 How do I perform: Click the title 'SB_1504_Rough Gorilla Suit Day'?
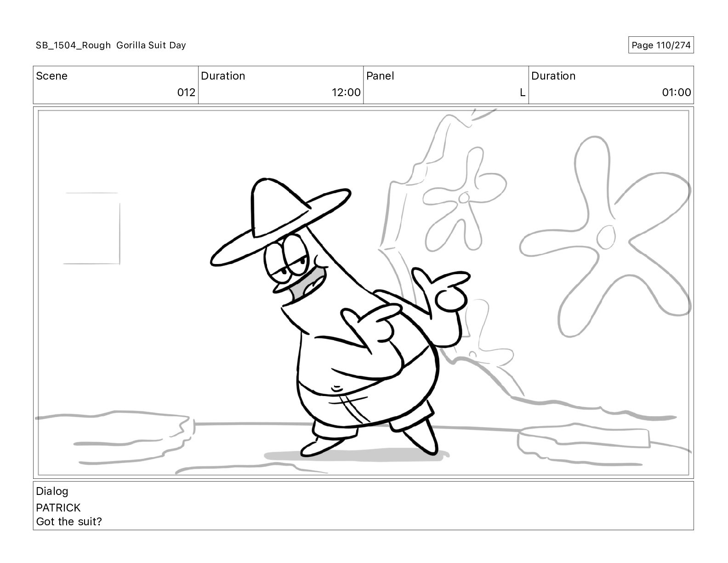click(x=111, y=45)
